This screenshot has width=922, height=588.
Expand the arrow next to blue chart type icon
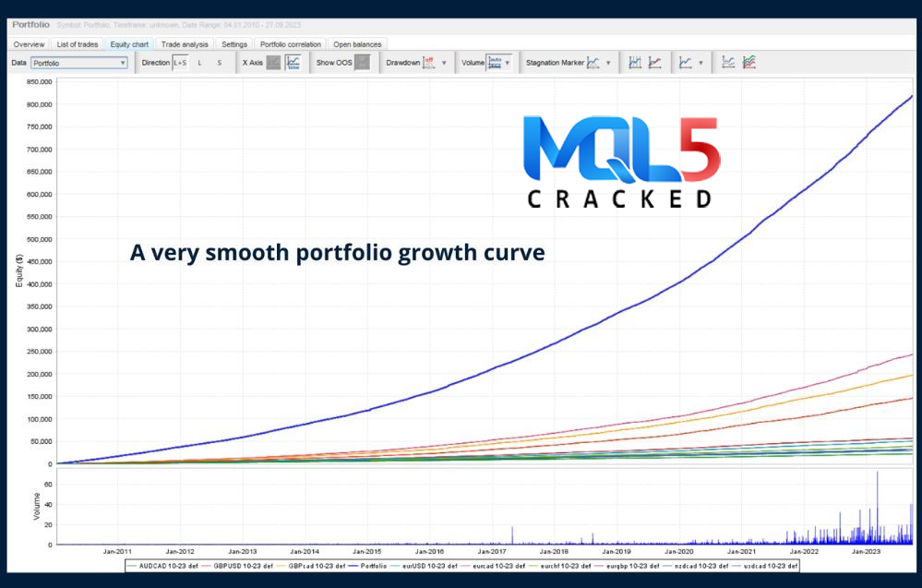[x=700, y=63]
